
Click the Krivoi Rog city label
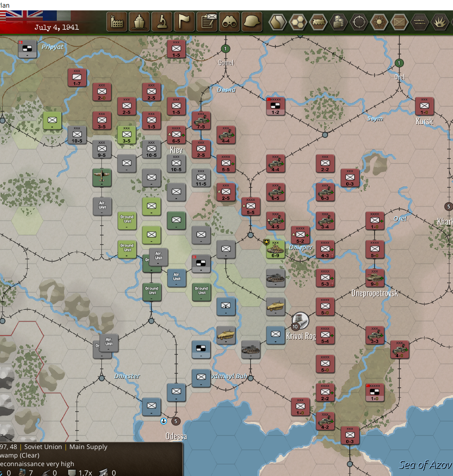(x=301, y=336)
